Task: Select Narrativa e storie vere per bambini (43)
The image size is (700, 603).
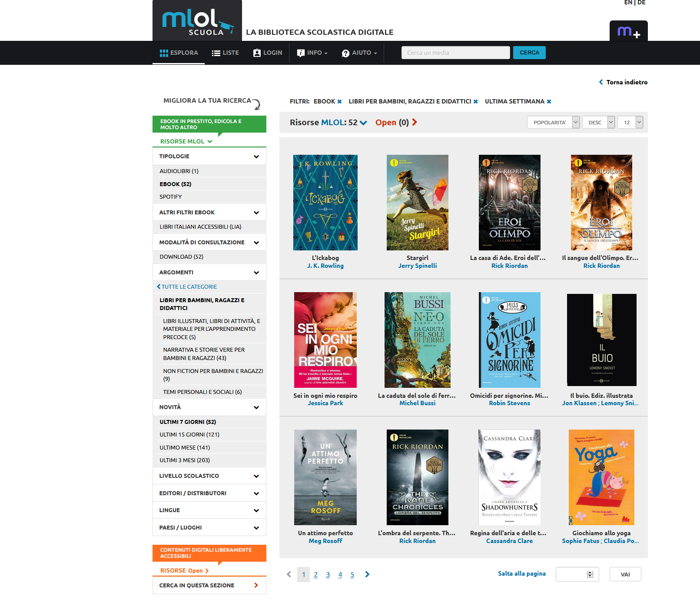Action: [x=204, y=354]
